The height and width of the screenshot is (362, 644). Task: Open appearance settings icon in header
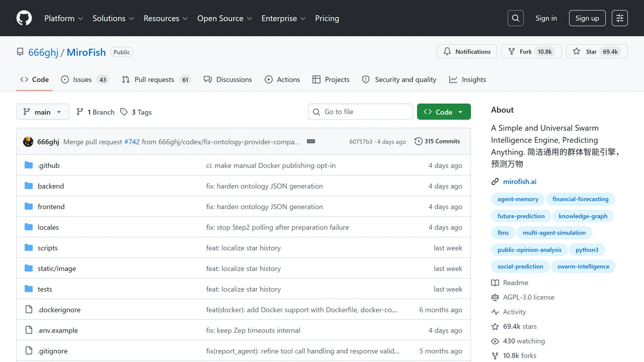pyautogui.click(x=620, y=18)
